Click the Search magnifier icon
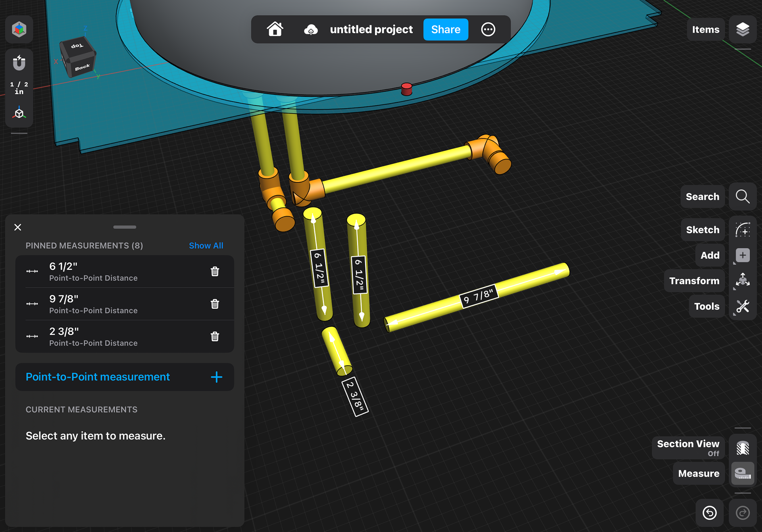Viewport: 762px width, 532px height. point(743,196)
